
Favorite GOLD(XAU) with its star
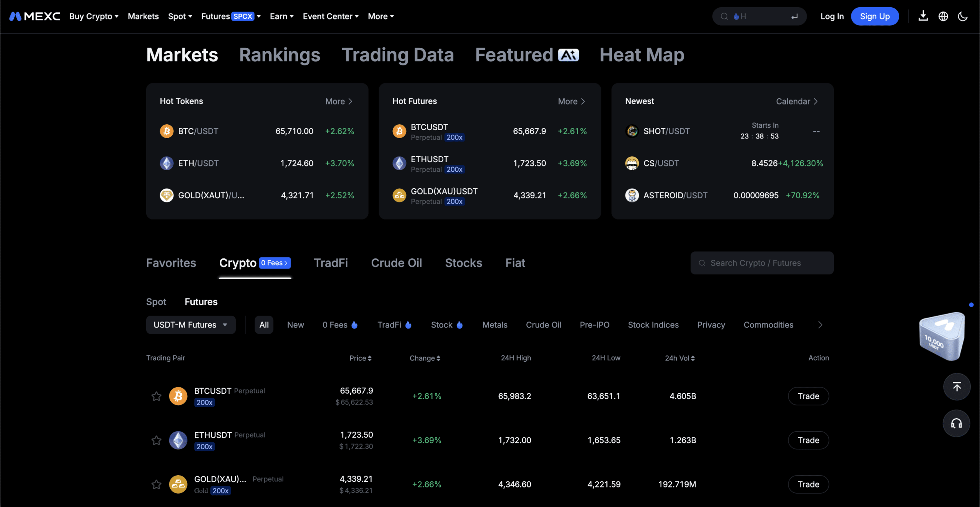(156, 484)
